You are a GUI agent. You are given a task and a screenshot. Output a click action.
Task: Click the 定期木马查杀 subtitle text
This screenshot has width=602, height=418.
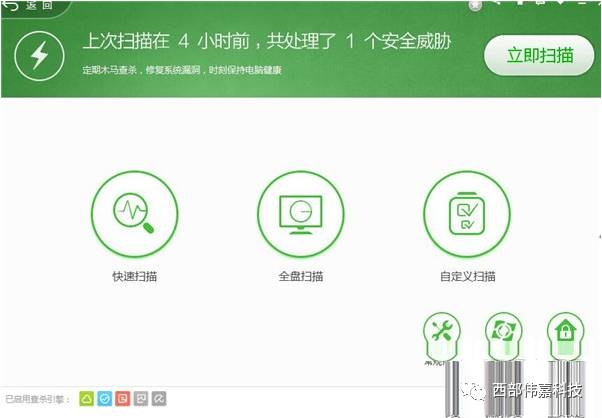[182, 70]
